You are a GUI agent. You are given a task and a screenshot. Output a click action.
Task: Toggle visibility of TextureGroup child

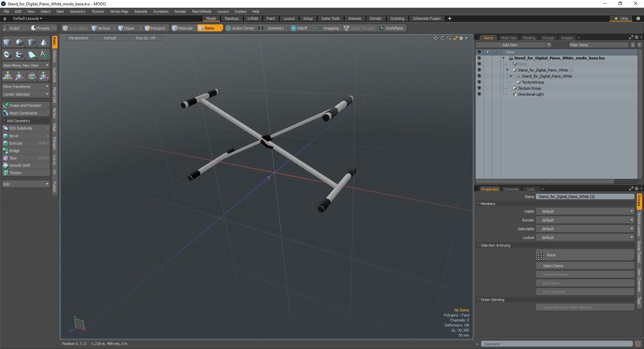(x=479, y=82)
